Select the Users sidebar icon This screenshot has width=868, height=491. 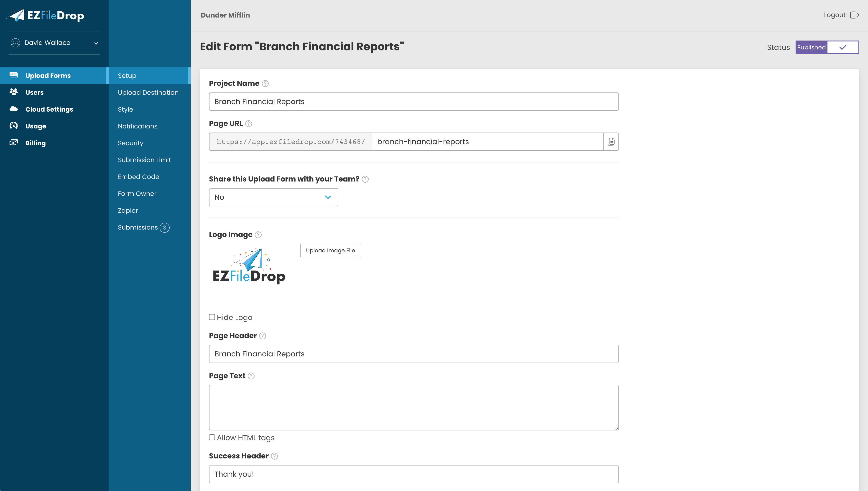tap(13, 92)
